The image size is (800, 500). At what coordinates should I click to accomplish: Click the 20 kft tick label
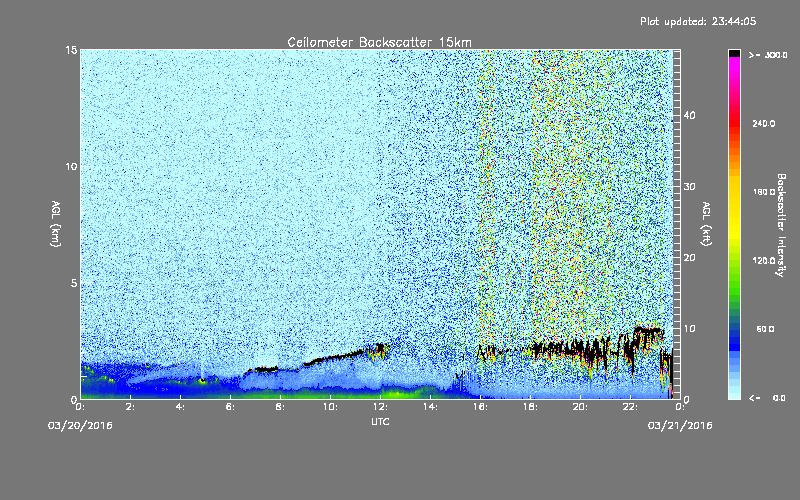[x=689, y=258]
